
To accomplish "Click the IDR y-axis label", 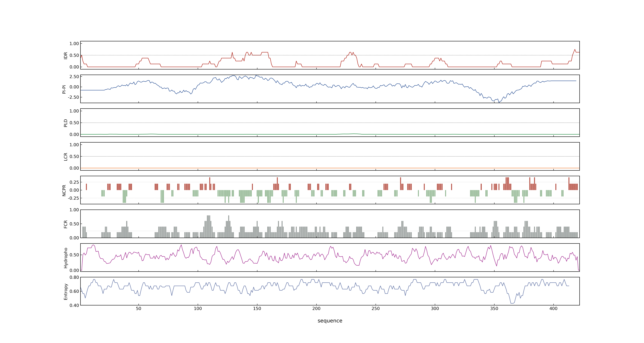I will 66,55.
